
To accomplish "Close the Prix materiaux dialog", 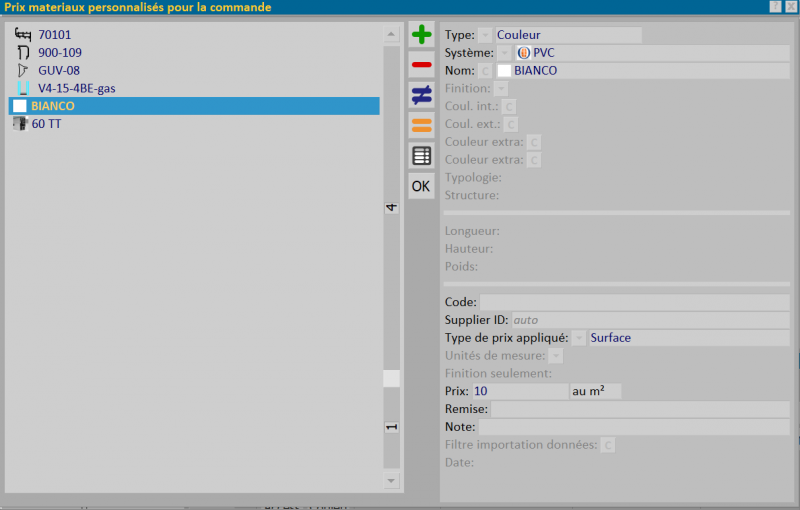I will pyautogui.click(x=791, y=7).
